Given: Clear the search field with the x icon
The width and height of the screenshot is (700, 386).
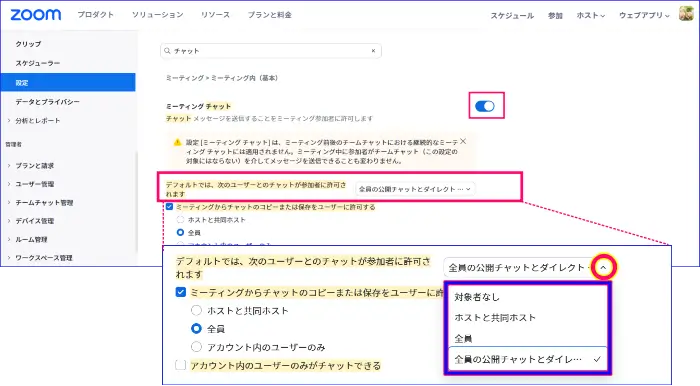Looking at the screenshot, I should click(373, 51).
